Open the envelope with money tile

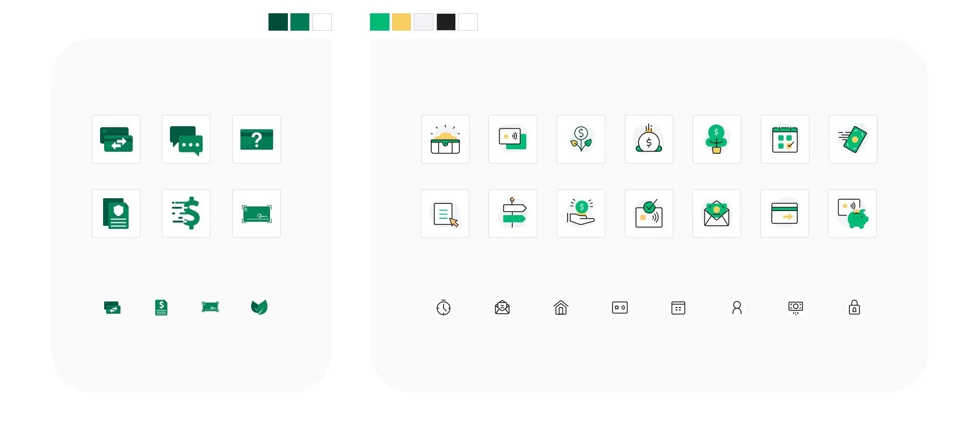717,213
